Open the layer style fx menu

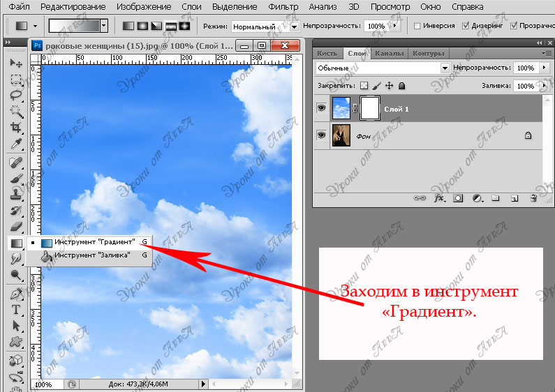(439, 198)
